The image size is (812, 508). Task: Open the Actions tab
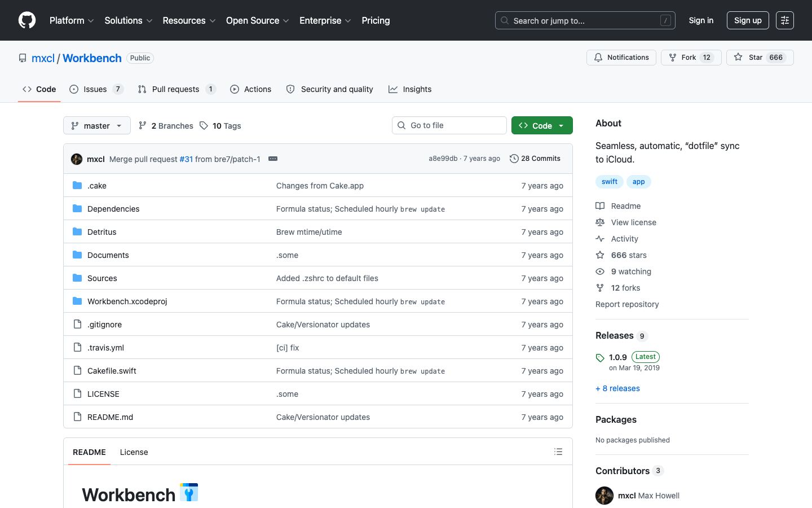click(251, 89)
